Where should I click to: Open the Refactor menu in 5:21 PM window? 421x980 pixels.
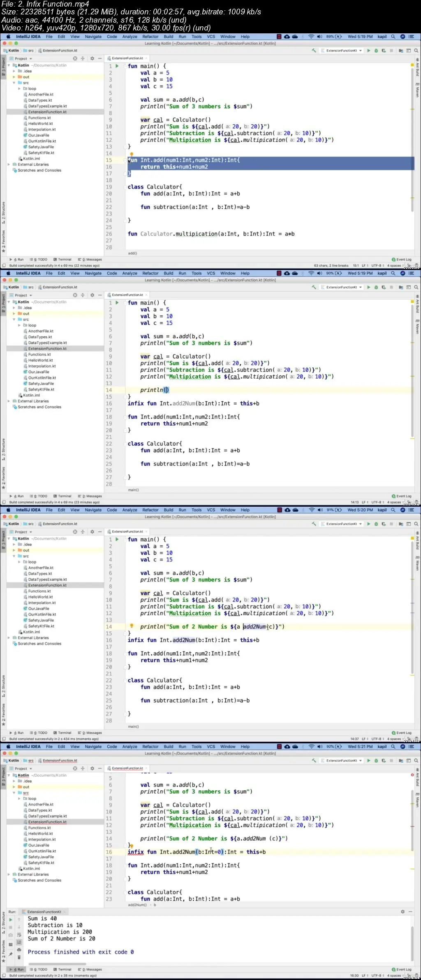(x=150, y=746)
